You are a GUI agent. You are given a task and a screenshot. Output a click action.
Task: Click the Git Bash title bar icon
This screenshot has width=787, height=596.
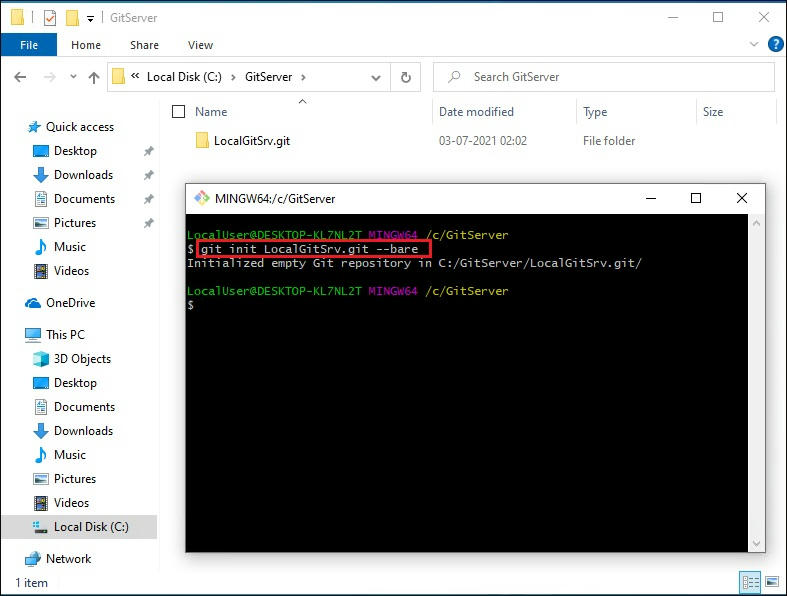pyautogui.click(x=202, y=198)
